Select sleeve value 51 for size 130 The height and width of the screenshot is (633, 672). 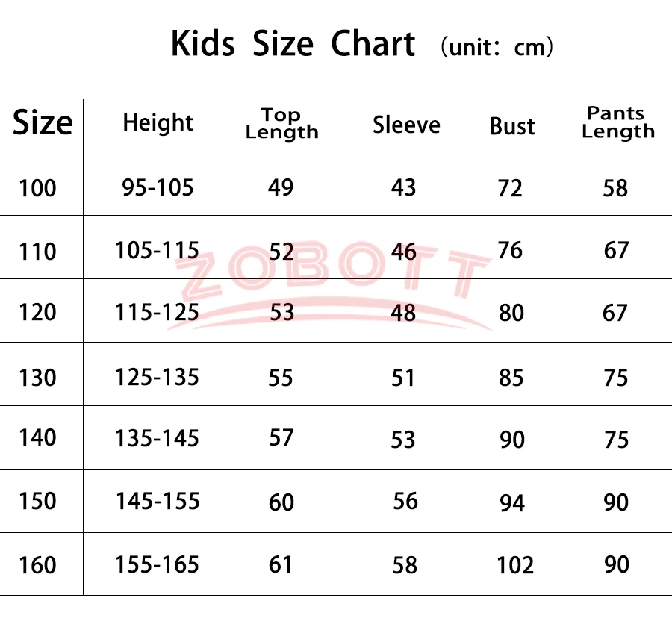403,378
